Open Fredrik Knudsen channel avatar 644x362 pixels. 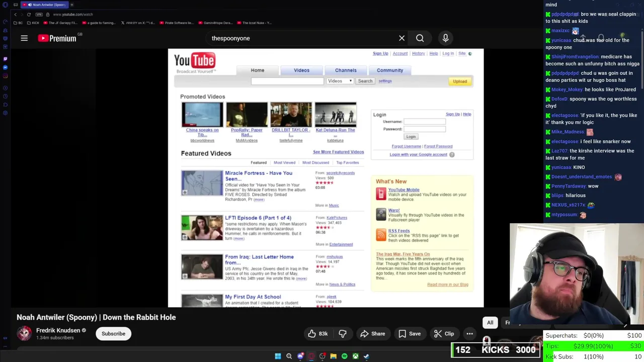tap(24, 333)
